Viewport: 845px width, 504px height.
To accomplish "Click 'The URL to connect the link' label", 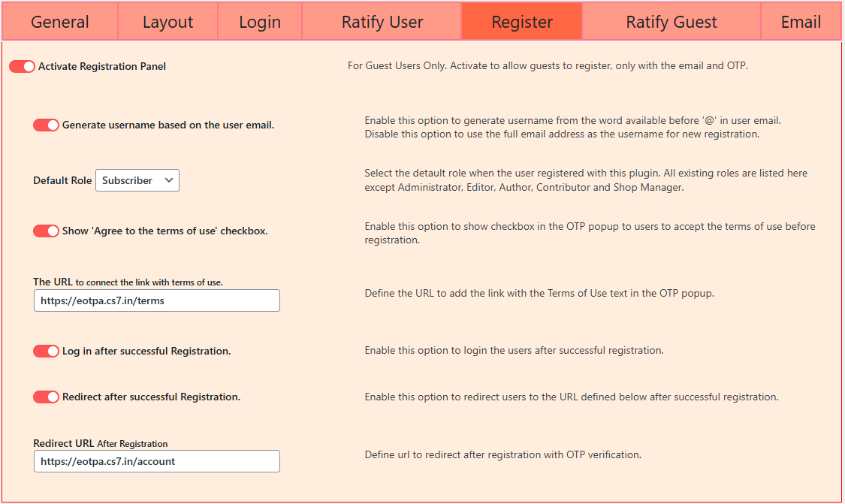I will click(x=128, y=282).
